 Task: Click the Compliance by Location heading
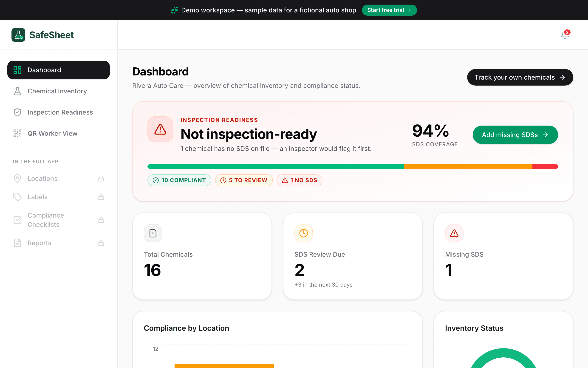tap(186, 328)
